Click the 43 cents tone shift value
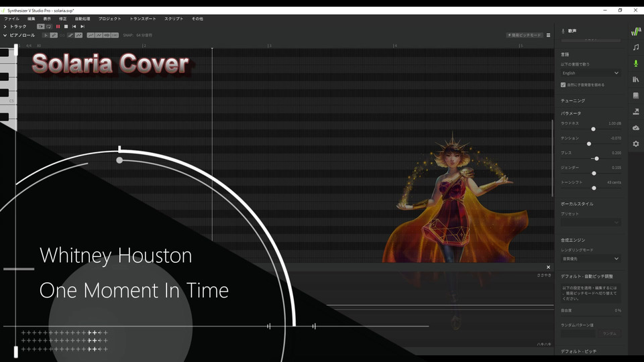Image resolution: width=644 pixels, height=362 pixels. point(614,182)
